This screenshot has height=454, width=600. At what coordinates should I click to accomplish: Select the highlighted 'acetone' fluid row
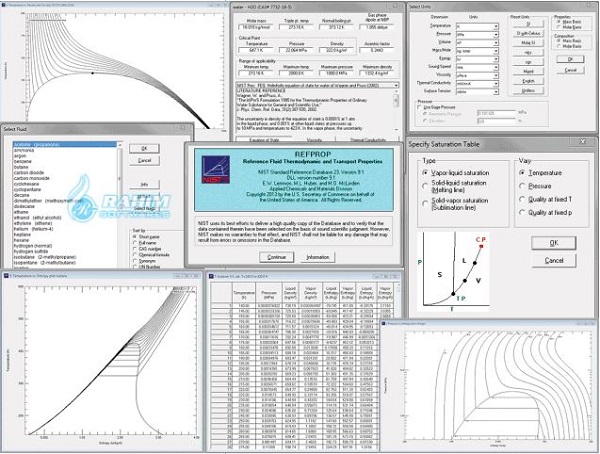[x=65, y=145]
